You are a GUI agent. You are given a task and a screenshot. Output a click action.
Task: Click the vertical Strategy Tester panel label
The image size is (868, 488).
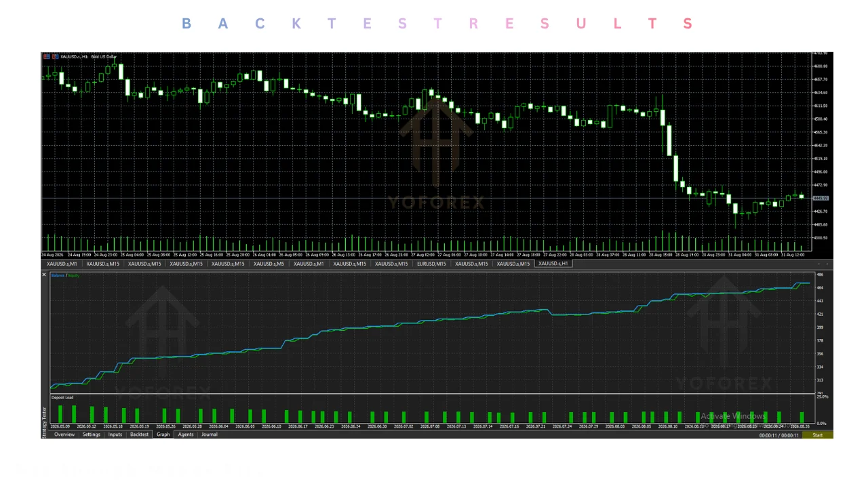pos(45,422)
